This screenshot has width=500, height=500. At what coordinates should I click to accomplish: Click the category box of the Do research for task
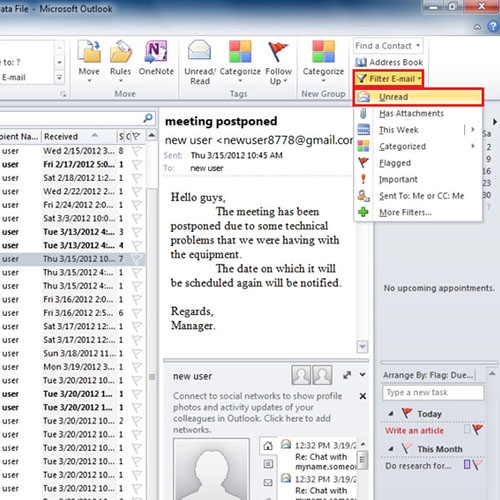click(467, 464)
